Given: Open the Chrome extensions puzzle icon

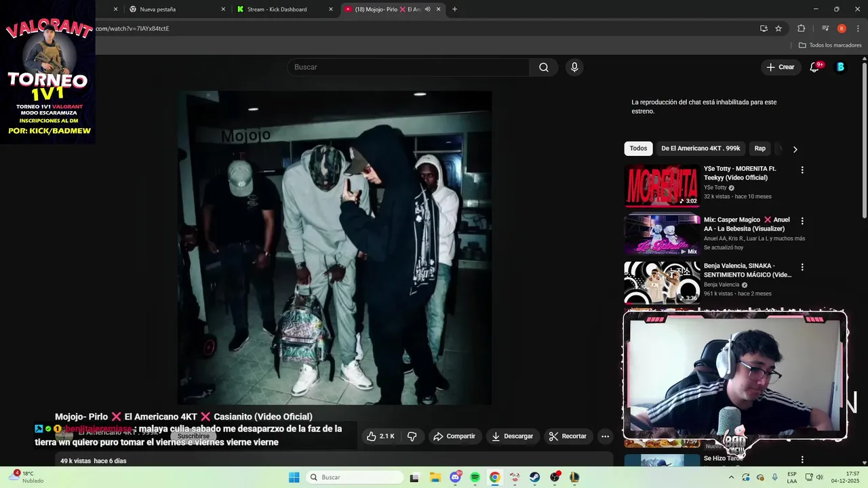Looking at the screenshot, I should 801,28.
